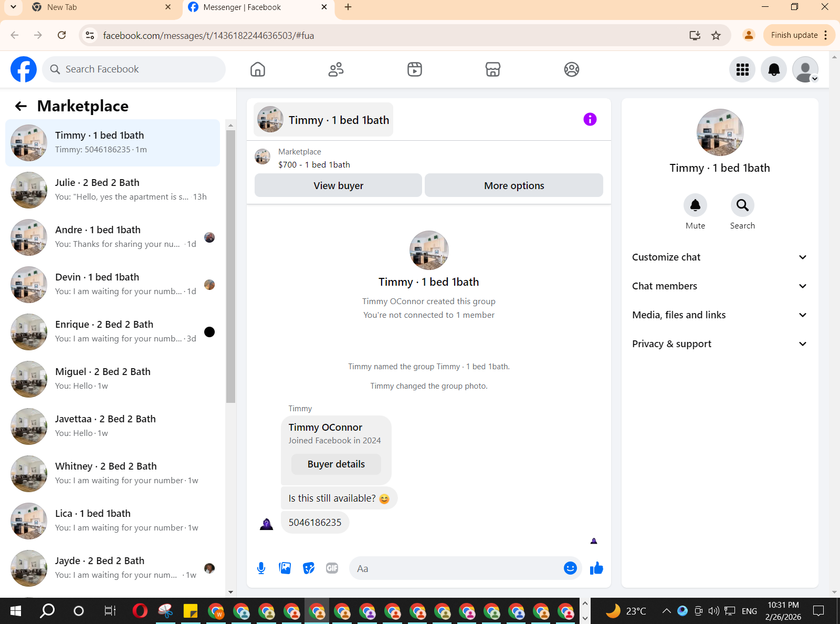Open the tab search dropdown arrow
Viewport: 840px width, 624px height.
(x=13, y=7)
